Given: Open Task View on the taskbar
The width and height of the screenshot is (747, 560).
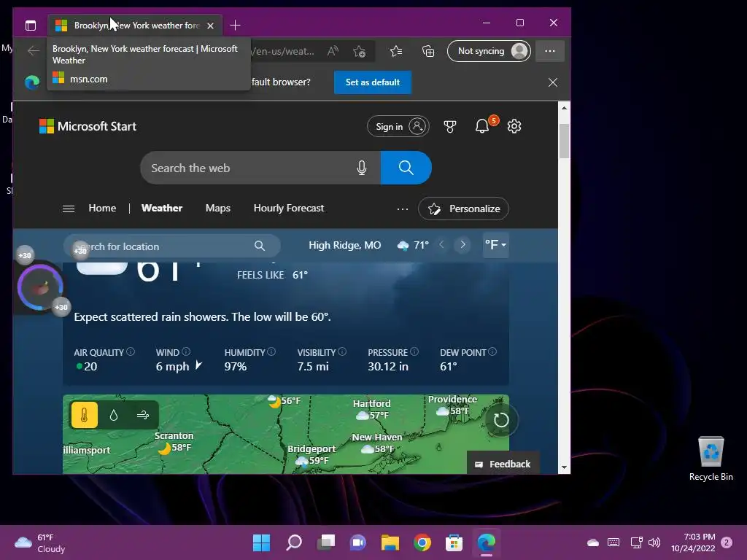Looking at the screenshot, I should pos(326,542).
